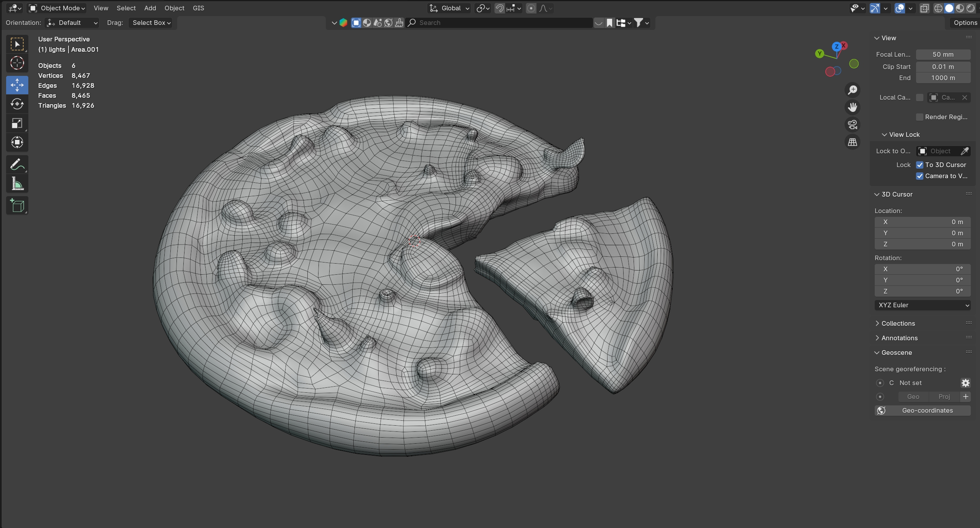Open the Object Mode dropdown

[57, 8]
